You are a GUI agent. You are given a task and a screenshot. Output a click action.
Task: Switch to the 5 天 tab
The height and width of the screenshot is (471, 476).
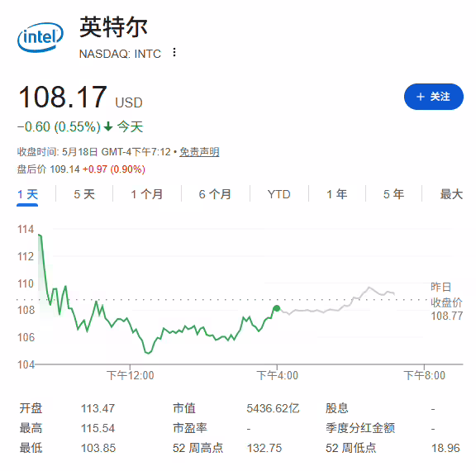pos(84,194)
